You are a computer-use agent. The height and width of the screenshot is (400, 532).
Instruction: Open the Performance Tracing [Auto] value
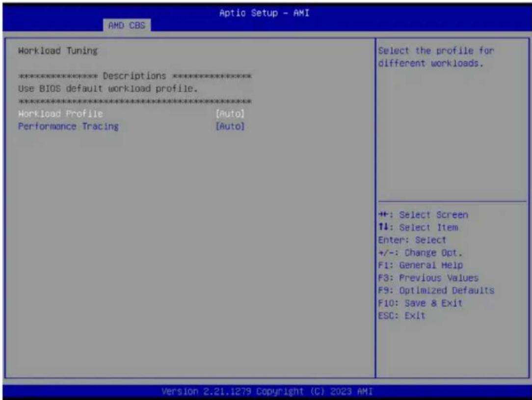tap(230, 126)
